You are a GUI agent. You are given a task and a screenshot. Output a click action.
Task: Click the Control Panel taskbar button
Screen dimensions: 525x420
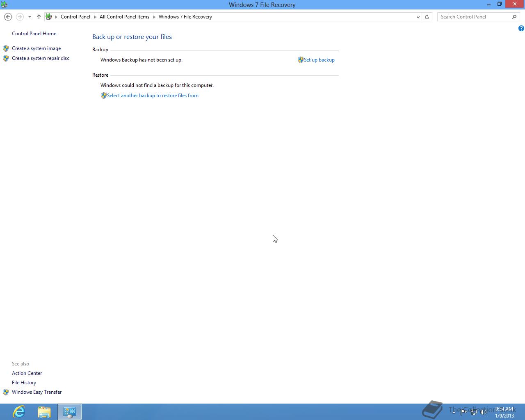click(x=70, y=412)
